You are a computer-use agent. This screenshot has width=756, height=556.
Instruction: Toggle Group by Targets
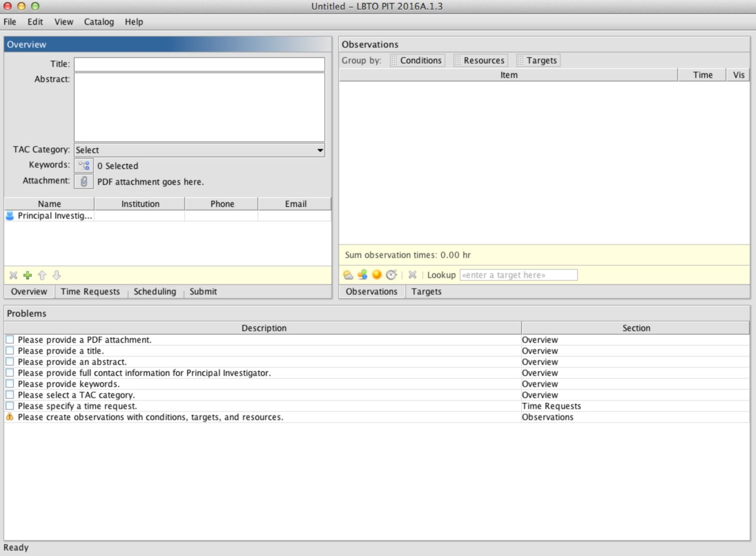[x=538, y=60]
